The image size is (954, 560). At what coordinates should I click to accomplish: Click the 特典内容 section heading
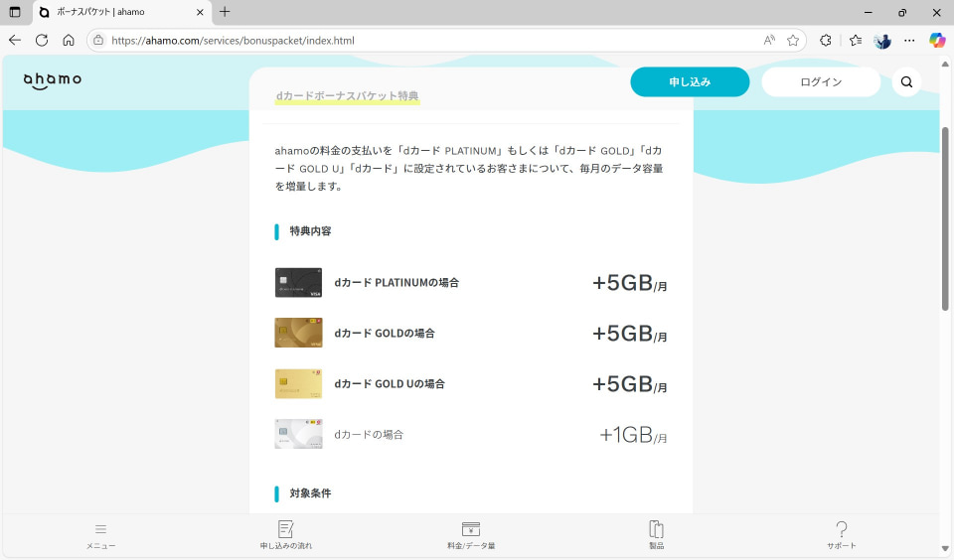[310, 231]
